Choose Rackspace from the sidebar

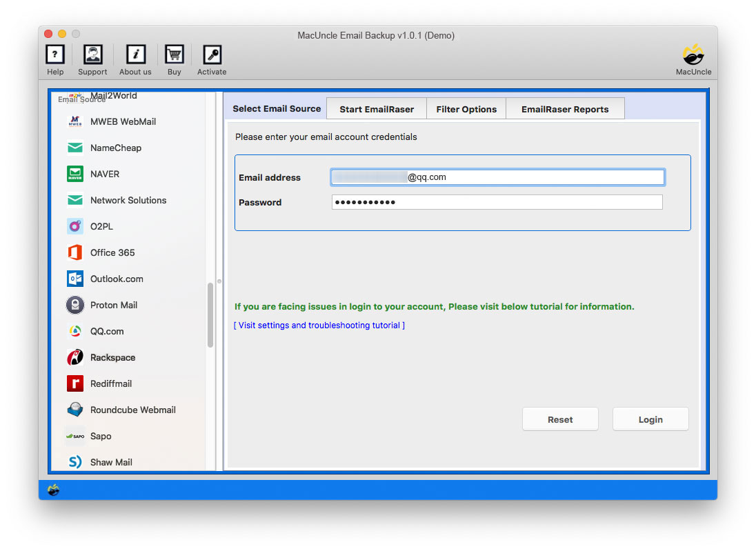tap(112, 357)
